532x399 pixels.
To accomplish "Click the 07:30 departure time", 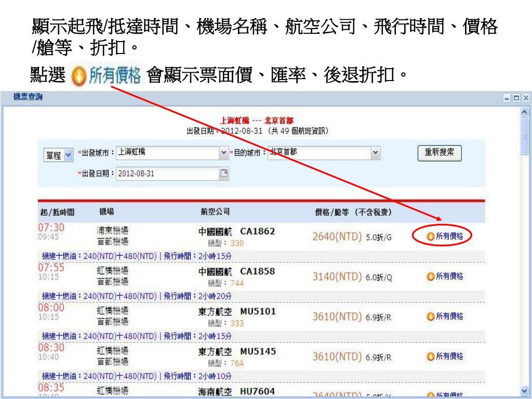I will coord(51,228).
